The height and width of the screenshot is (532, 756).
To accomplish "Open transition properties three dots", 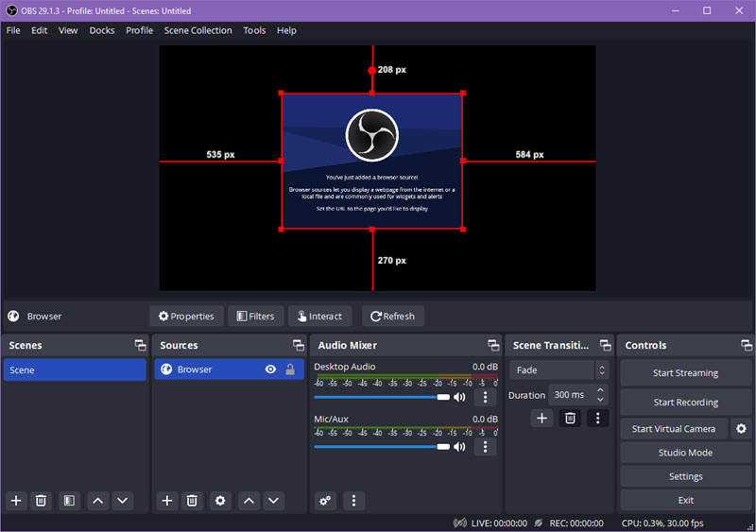I will coord(598,418).
